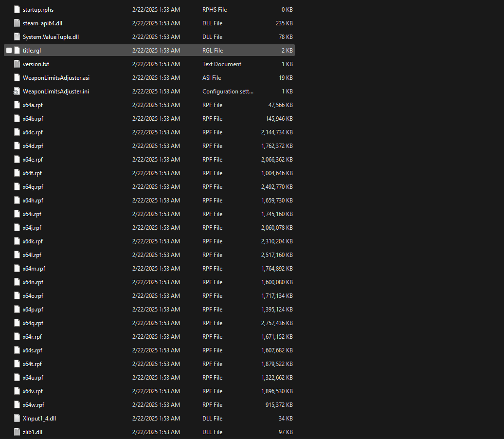Click the Text Document type of version.txt
Screen dimensions: 504x439
[x=222, y=64]
